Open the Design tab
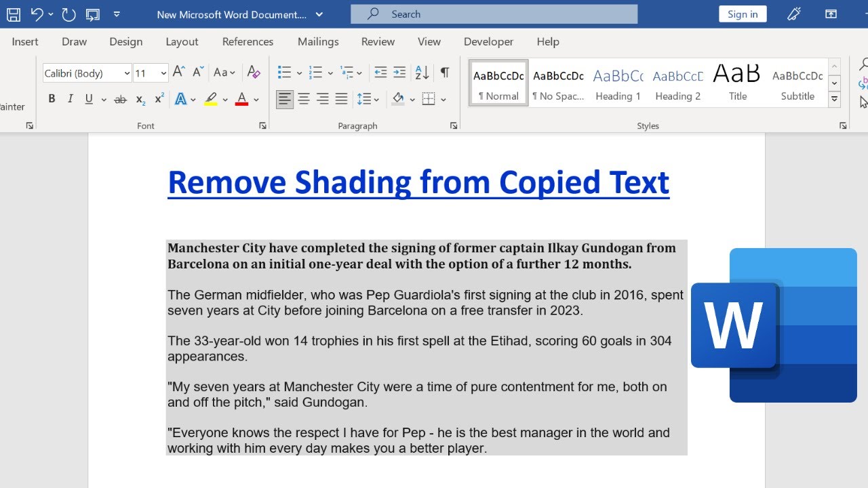868x488 pixels. tap(126, 41)
